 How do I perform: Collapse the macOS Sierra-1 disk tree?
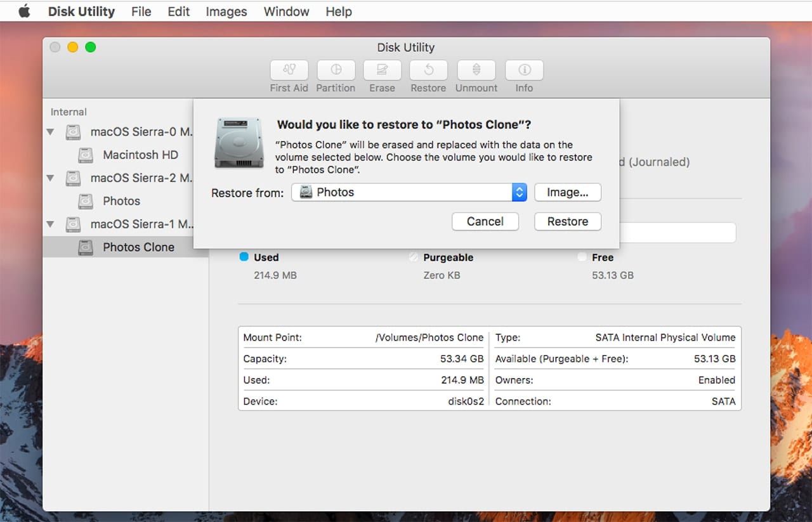pyautogui.click(x=51, y=225)
